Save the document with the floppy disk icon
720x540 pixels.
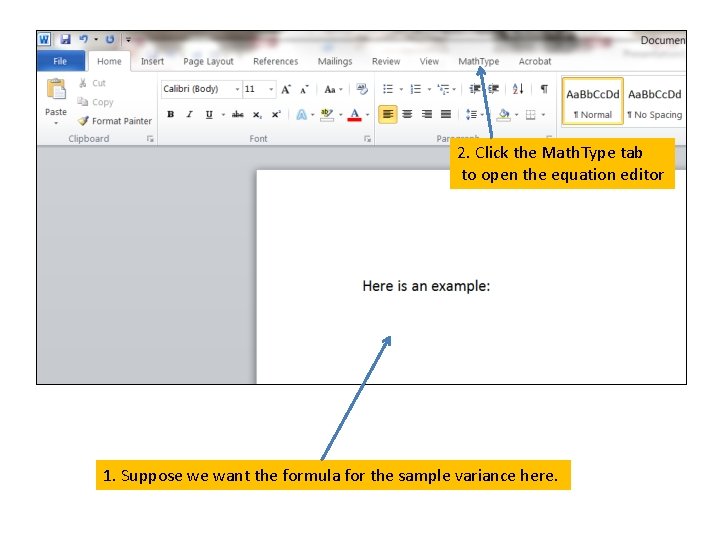pos(66,39)
